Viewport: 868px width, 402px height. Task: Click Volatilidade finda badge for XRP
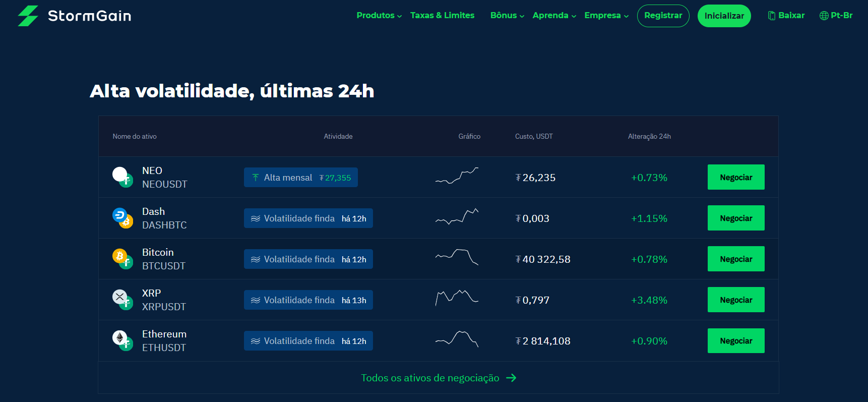coord(308,300)
